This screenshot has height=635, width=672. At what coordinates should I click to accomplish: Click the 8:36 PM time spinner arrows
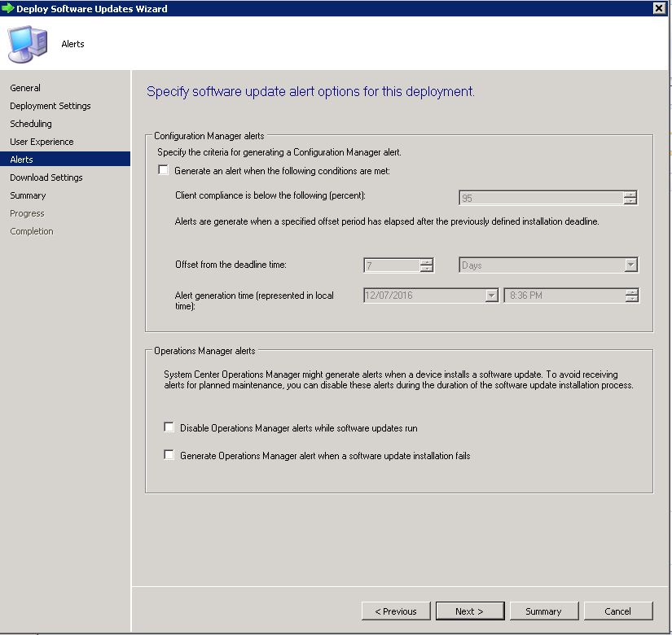point(632,296)
